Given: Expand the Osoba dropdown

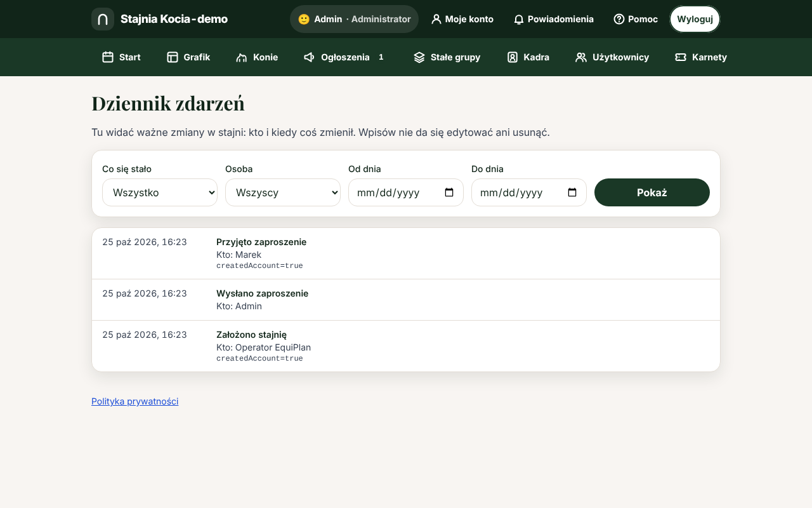Looking at the screenshot, I should click(283, 192).
